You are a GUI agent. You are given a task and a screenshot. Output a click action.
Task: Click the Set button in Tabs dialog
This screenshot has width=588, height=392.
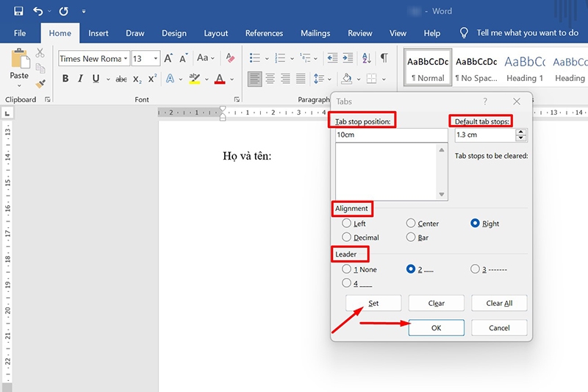[373, 303]
